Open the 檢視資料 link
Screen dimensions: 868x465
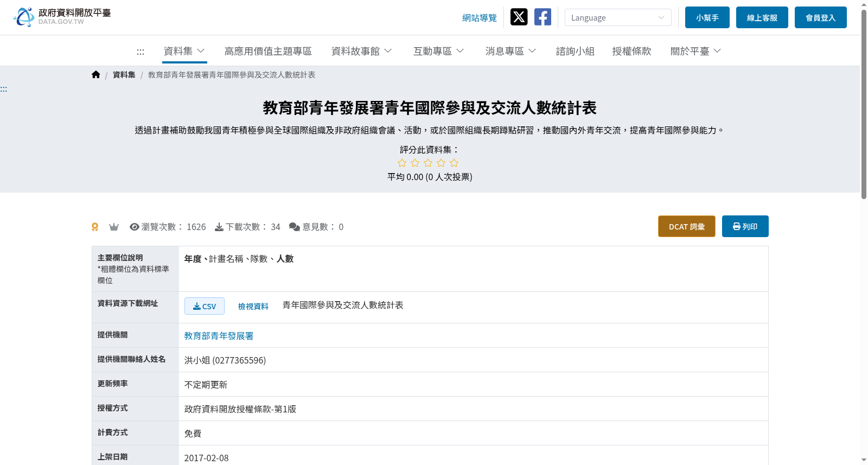253,306
